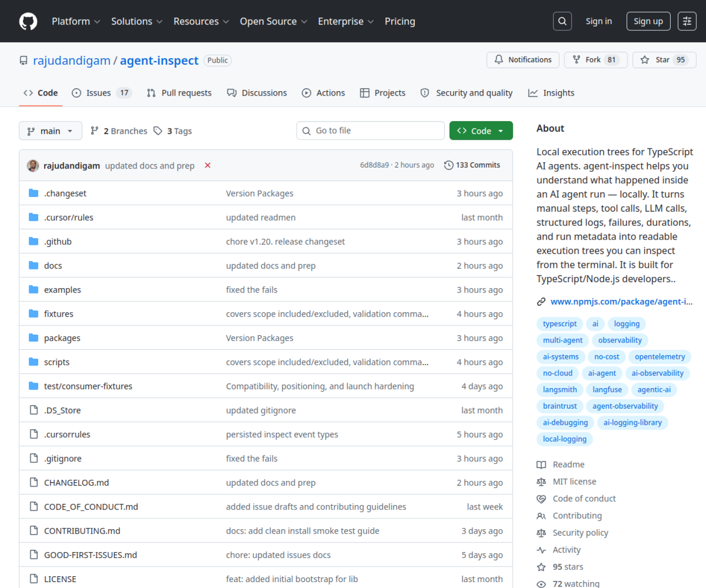The image size is (706, 588).
Task: Switch to the Pull requests tab
Action: 179,93
